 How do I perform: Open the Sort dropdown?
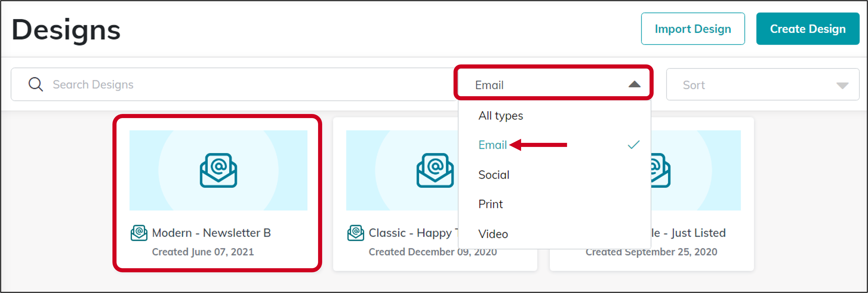coord(763,85)
